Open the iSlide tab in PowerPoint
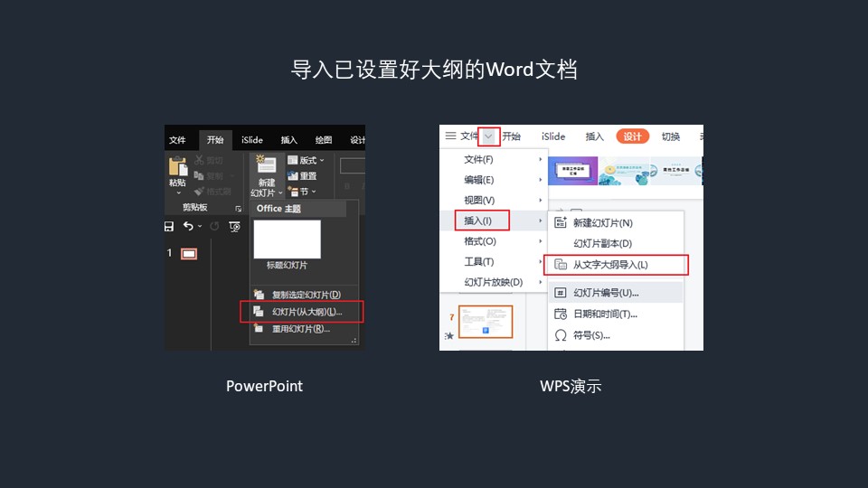Screen dimensions: 868x488 tap(252, 140)
